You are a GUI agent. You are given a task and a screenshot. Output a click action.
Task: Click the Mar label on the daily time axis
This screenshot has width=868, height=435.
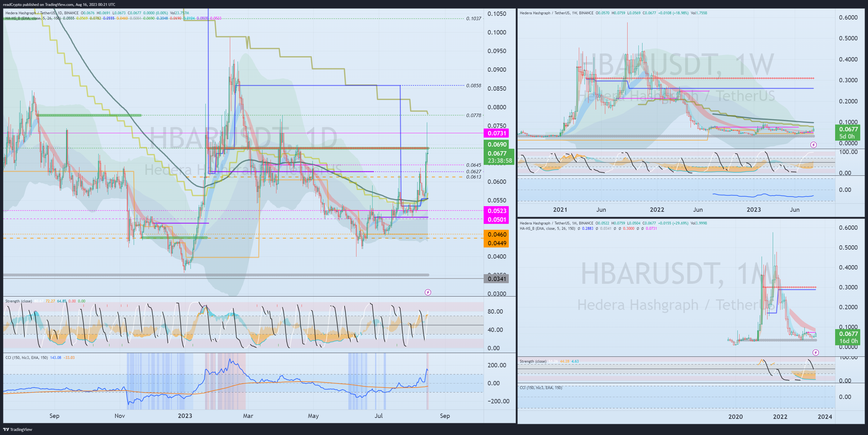(x=248, y=416)
